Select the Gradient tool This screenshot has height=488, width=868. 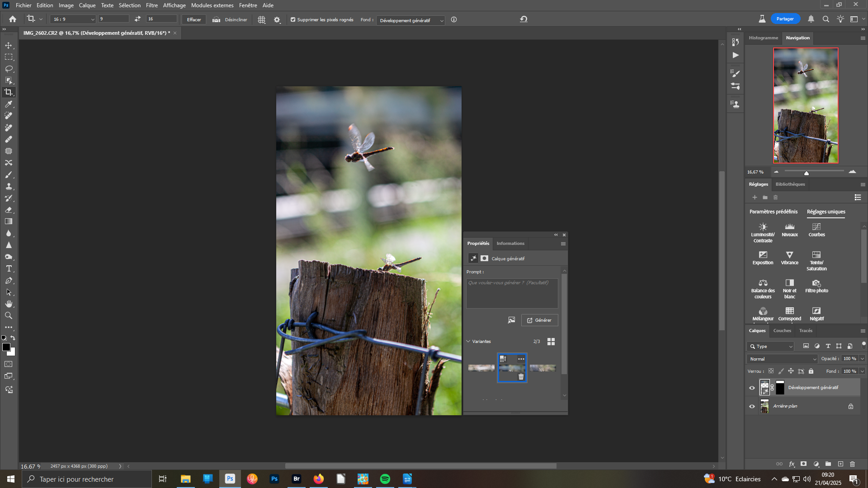tap(9, 221)
